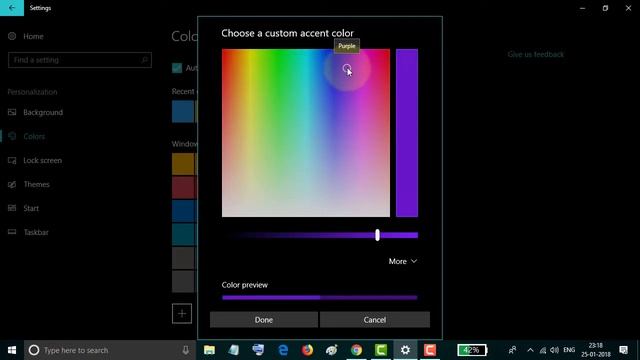This screenshot has width=640, height=360.
Task: Open Firefox from taskbar
Action: tap(307, 350)
